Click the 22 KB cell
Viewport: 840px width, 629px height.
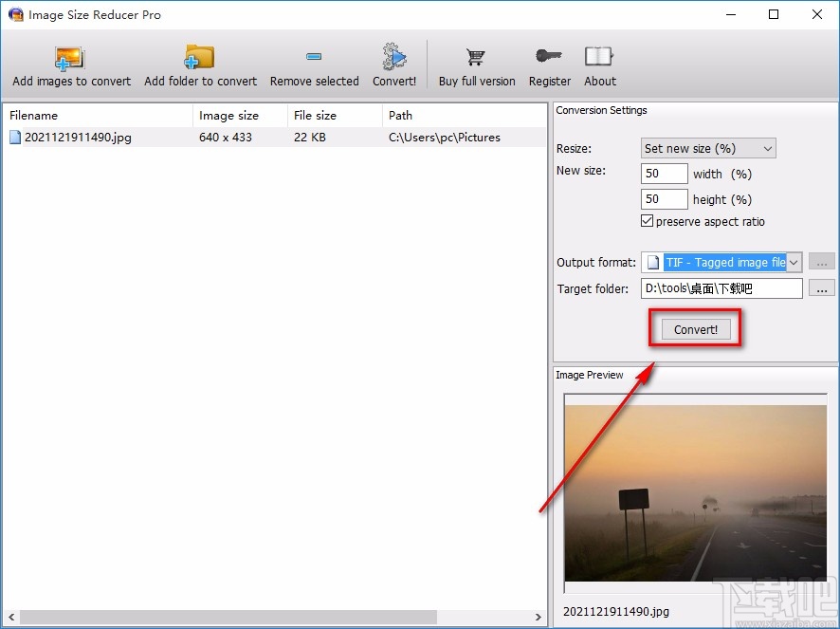tap(310, 138)
